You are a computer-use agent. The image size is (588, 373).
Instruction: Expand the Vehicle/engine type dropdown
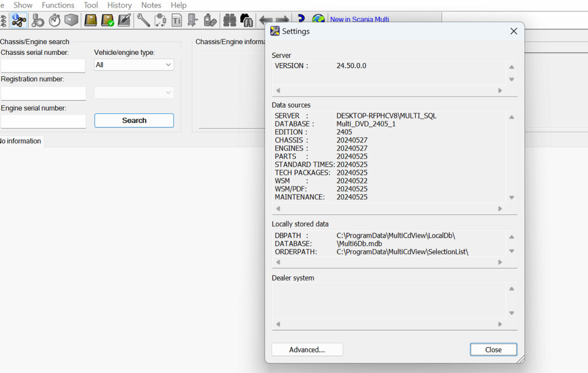134,65
